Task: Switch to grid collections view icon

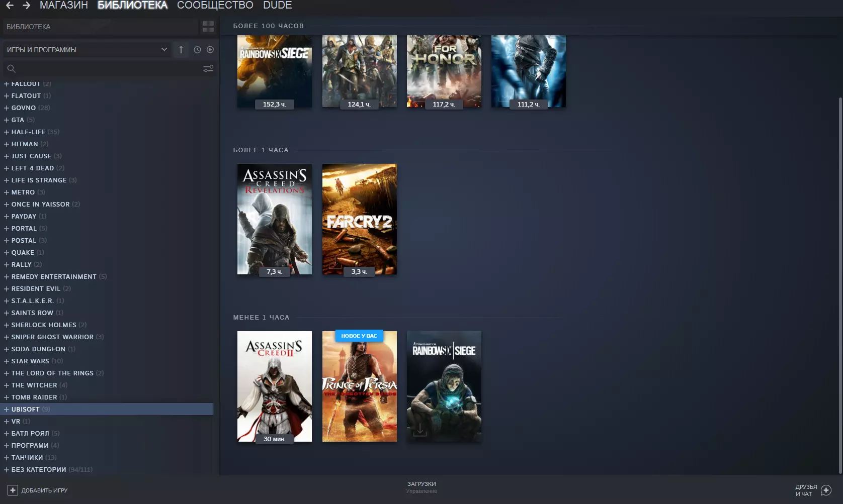Action: (x=208, y=27)
